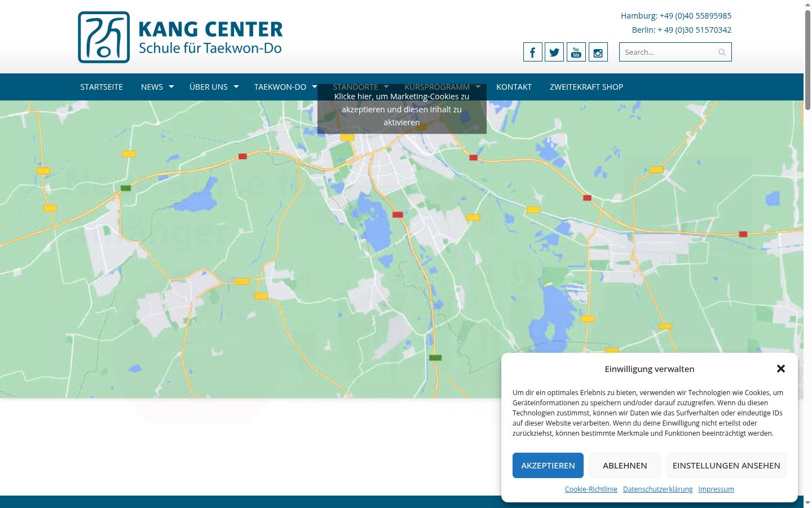Image resolution: width=812 pixels, height=508 pixels.
Task: Click the 'Einwilligung verwalten' dialog heading
Action: tap(650, 369)
